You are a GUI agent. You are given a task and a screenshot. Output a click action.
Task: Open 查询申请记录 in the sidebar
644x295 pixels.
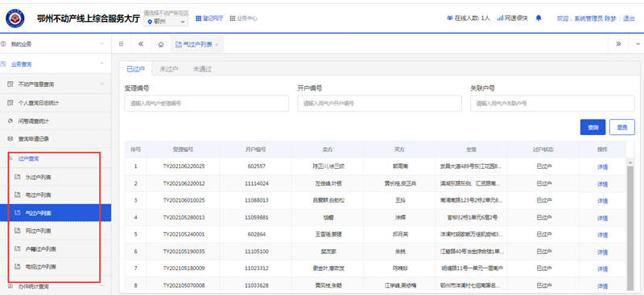click(x=56, y=139)
